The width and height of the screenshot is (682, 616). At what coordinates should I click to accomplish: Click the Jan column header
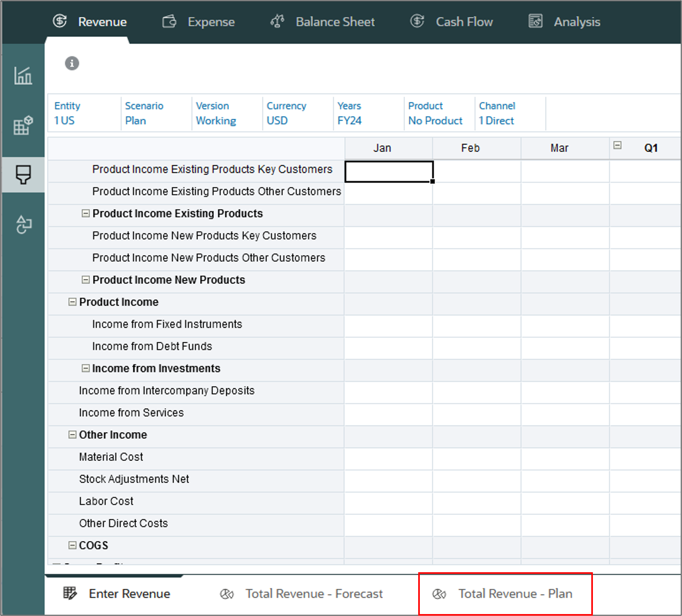point(382,148)
